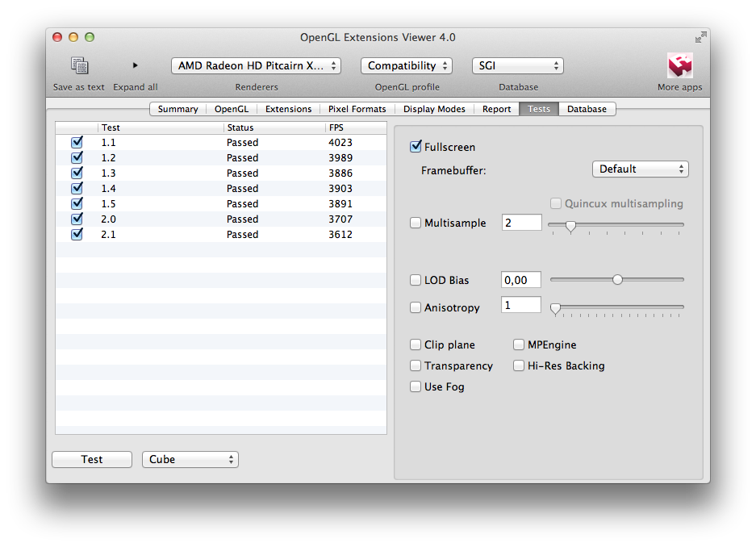Uncheck test 1.3 checkbox

77,173
